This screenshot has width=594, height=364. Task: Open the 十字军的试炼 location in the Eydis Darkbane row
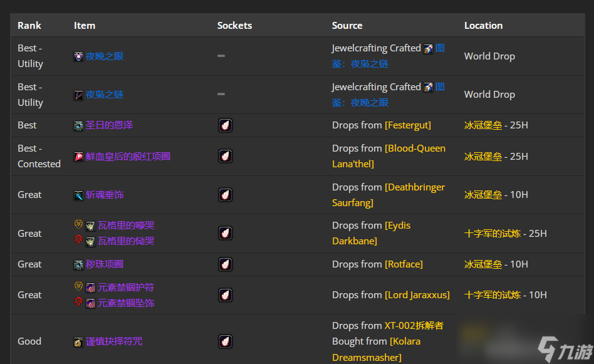coord(492,234)
